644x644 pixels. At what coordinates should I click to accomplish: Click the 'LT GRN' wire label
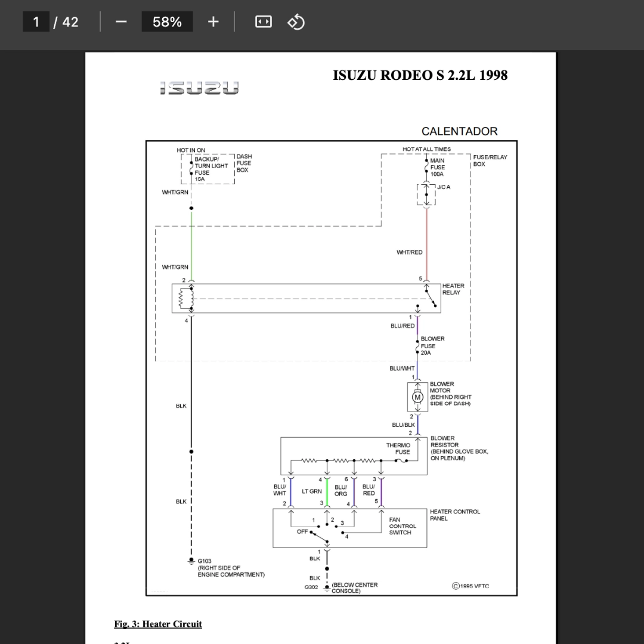click(312, 491)
